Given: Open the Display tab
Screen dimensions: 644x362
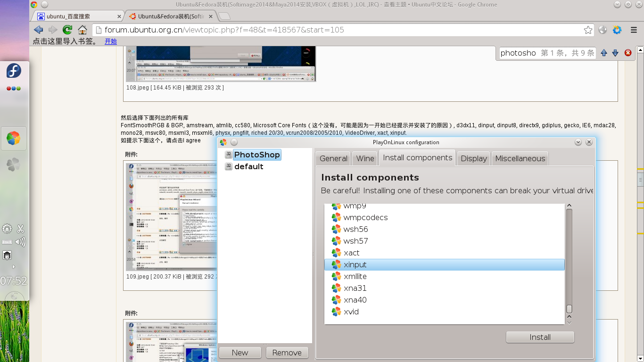Looking at the screenshot, I should pyautogui.click(x=474, y=158).
